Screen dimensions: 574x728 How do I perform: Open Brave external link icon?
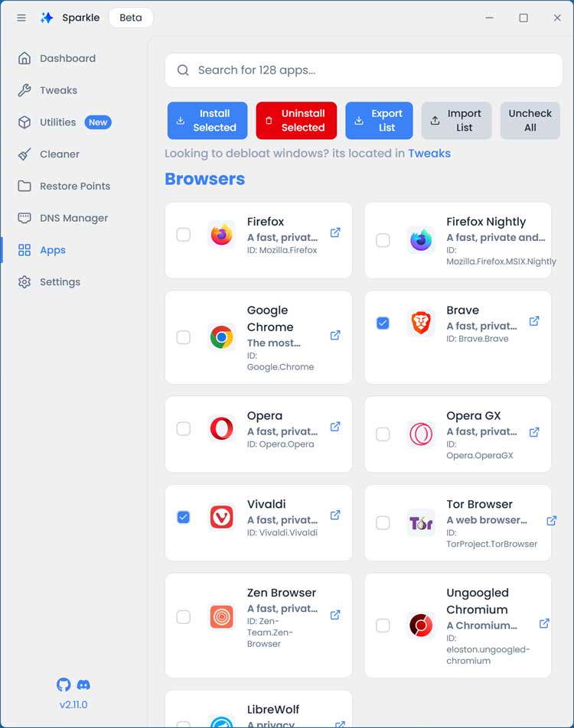click(x=534, y=321)
